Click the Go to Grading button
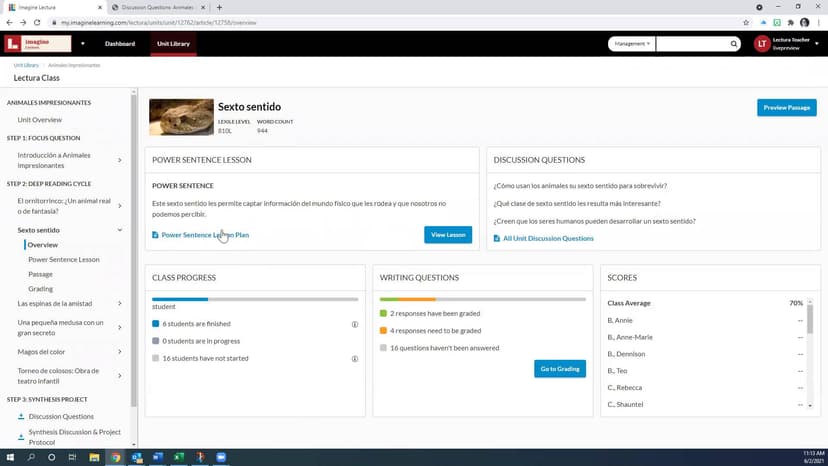This screenshot has height=466, width=828. click(x=560, y=368)
